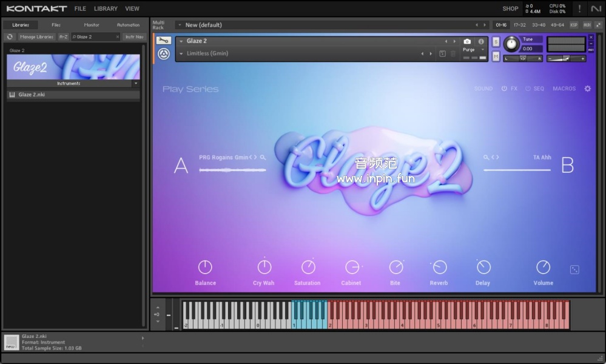Open the Kontakt alert exclamation icon
The height and width of the screenshot is (364, 606).
point(579,8)
